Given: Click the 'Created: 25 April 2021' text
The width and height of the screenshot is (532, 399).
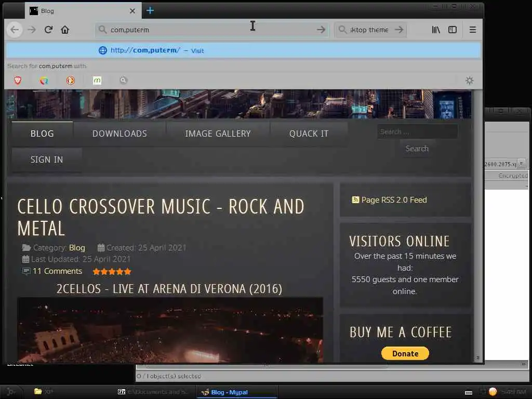Looking at the screenshot, I should coord(146,248).
